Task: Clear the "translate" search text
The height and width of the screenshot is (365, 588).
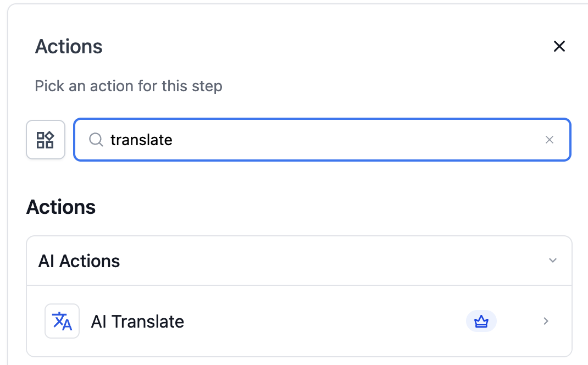Action: coord(549,140)
